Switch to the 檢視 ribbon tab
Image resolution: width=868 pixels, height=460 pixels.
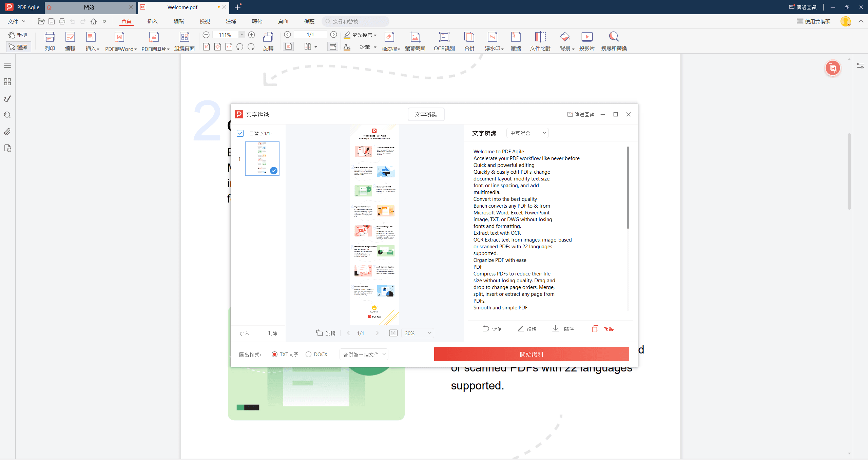tap(205, 21)
